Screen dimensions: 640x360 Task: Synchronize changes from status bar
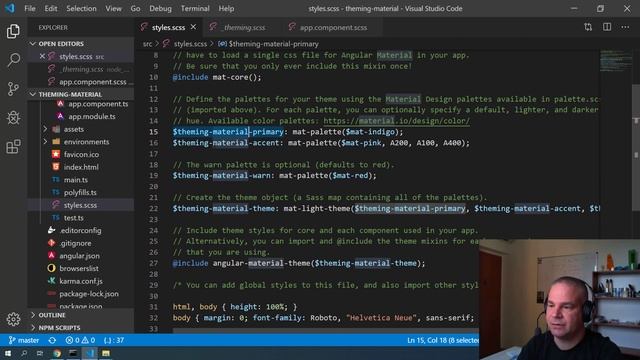(x=52, y=340)
